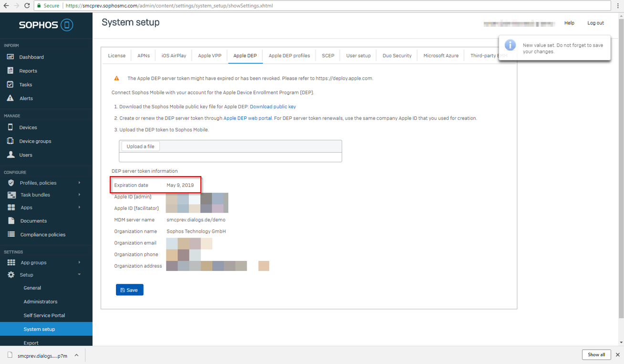Open the Apple DEP web portal link
The width and height of the screenshot is (624, 364).
247,118
